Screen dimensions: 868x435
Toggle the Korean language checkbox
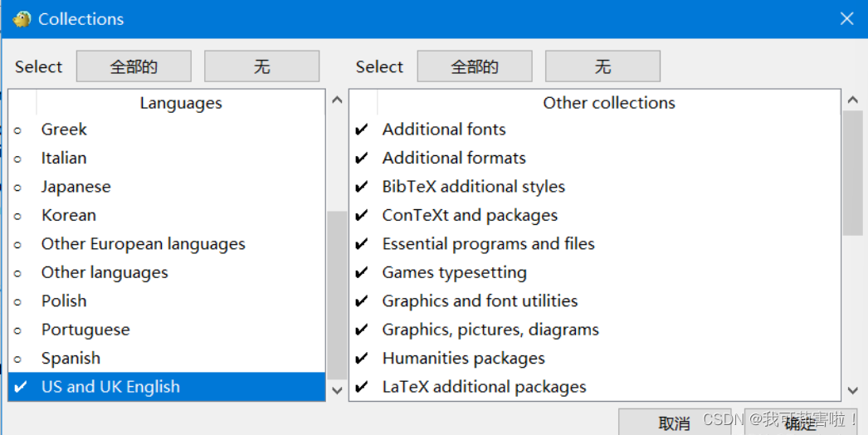pyautogui.click(x=17, y=216)
